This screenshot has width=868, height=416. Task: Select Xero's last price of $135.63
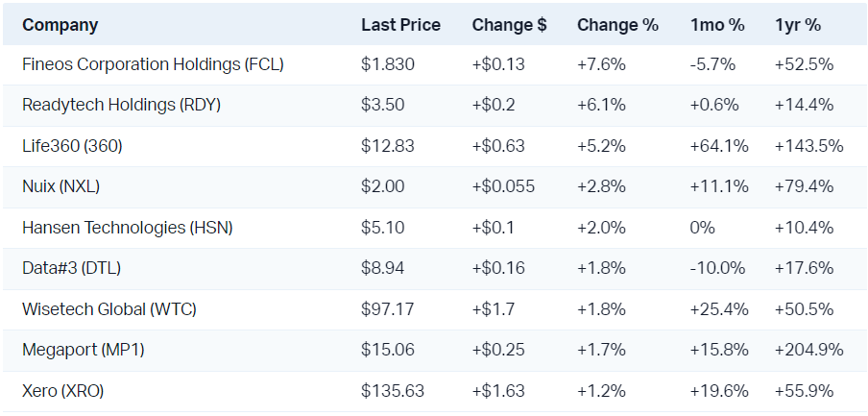[x=393, y=391]
